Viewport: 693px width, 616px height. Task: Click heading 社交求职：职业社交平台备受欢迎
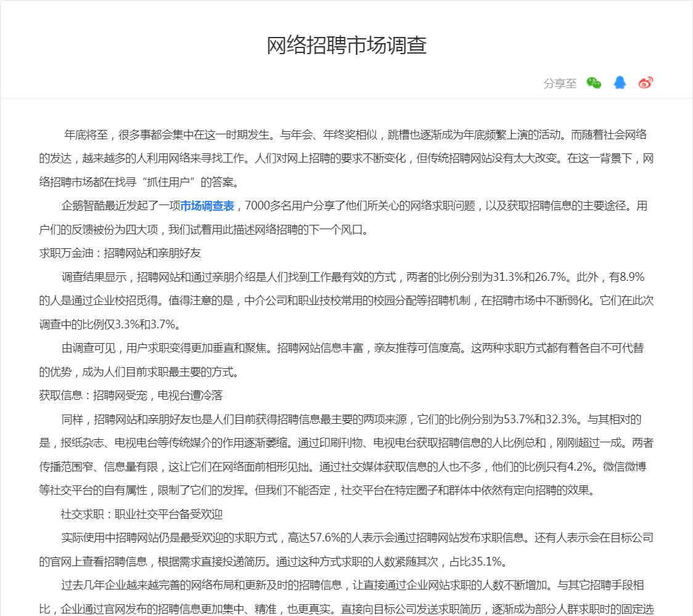[x=142, y=514]
